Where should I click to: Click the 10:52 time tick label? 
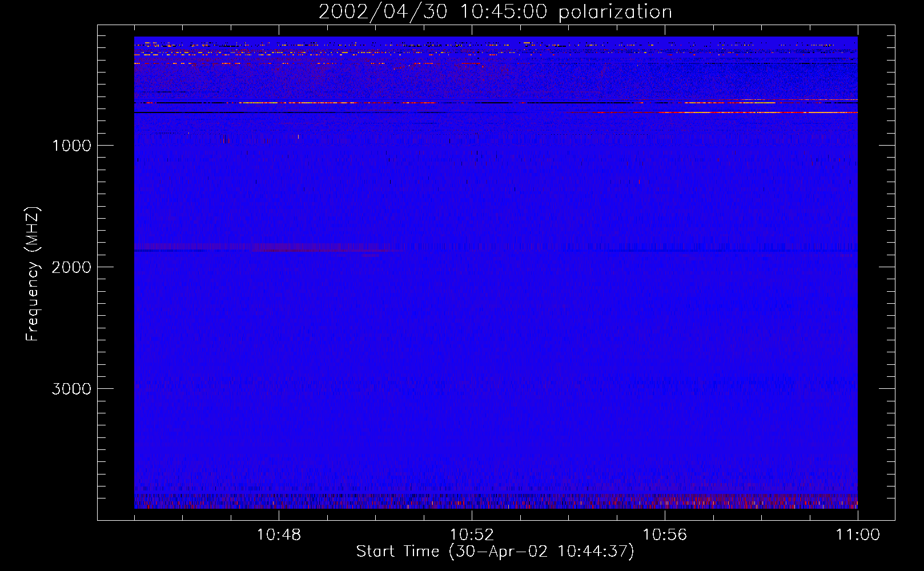coord(472,535)
